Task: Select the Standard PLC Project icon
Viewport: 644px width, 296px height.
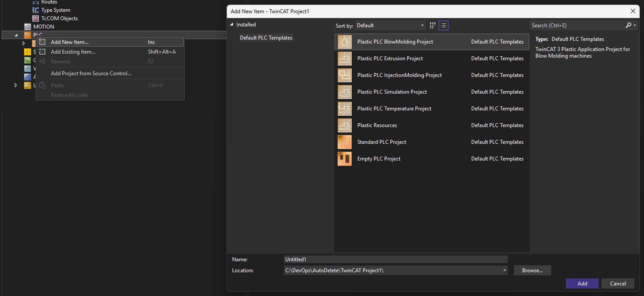Action: (345, 142)
